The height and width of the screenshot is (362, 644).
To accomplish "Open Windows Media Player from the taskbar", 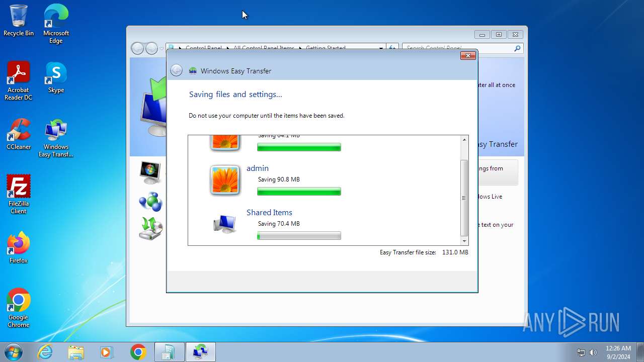I will 106,352.
